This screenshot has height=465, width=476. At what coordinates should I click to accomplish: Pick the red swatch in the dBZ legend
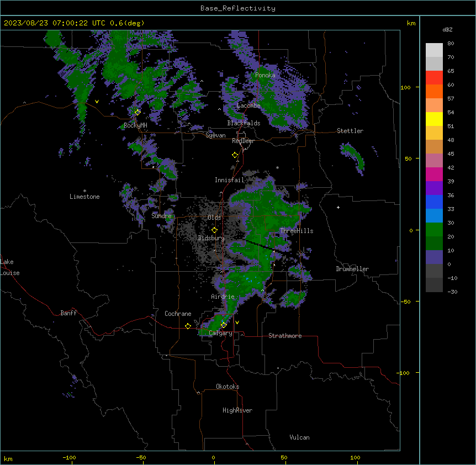434,78
